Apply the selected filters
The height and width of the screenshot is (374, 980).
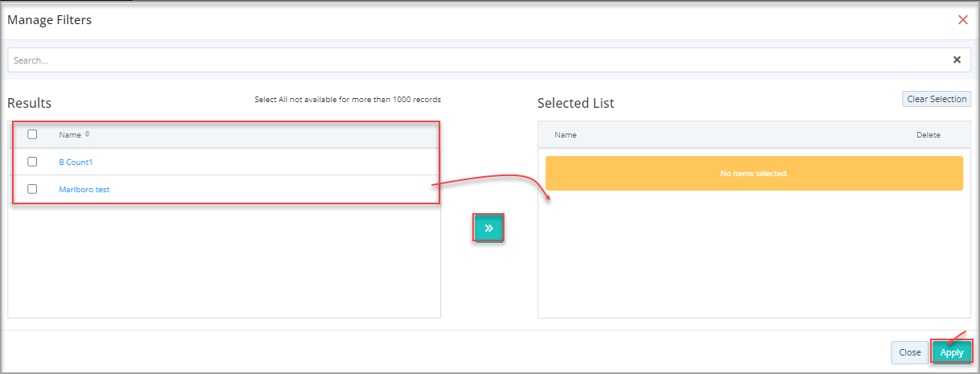click(951, 352)
